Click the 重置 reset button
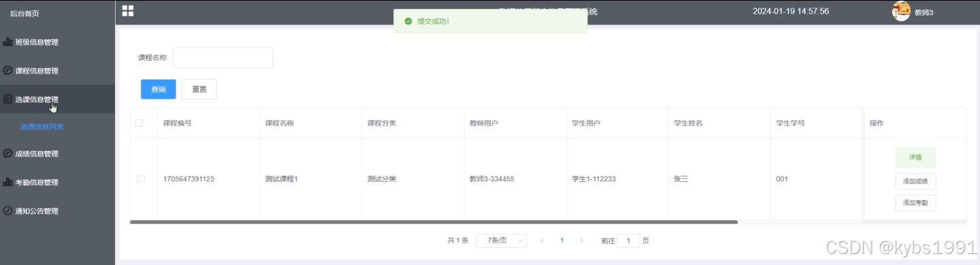Screen dimensions: 980x265 pyautogui.click(x=199, y=89)
